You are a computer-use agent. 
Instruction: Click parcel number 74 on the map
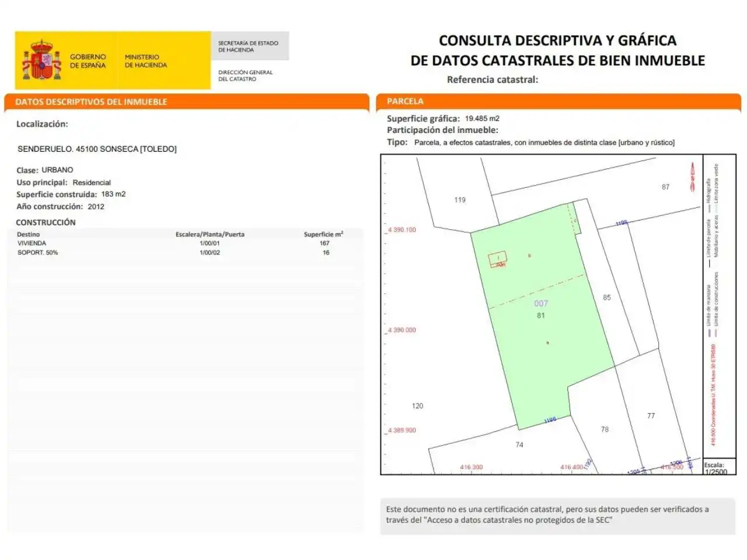(519, 444)
